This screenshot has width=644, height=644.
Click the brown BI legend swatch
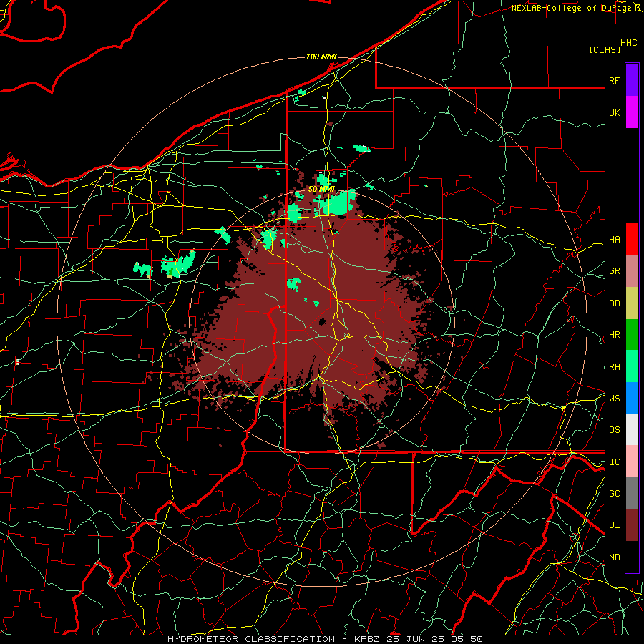click(x=632, y=525)
